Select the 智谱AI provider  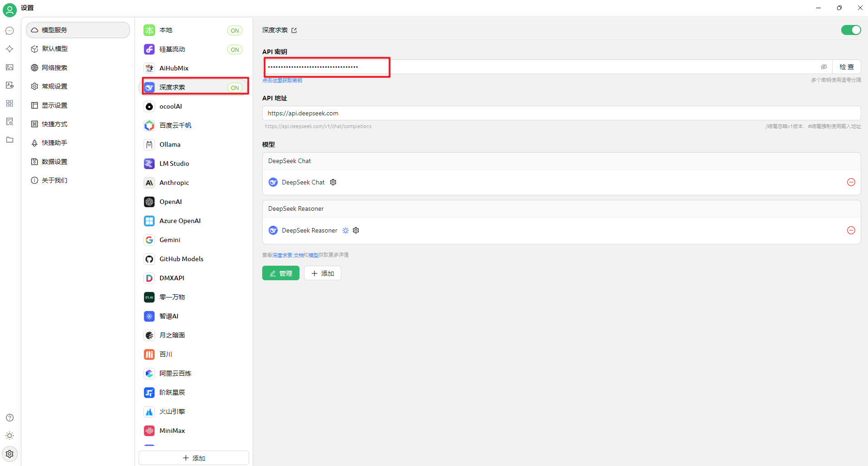coord(194,316)
